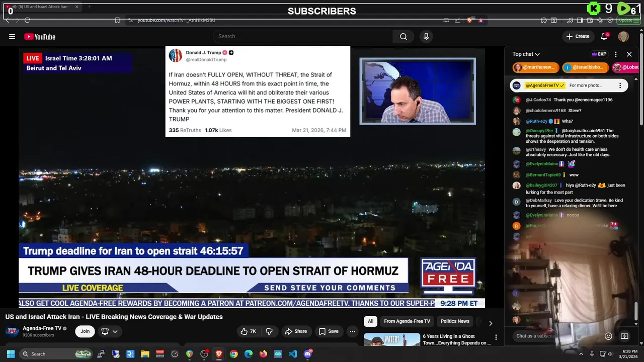
Task: Select the Politics News chip
Action: click(455, 321)
